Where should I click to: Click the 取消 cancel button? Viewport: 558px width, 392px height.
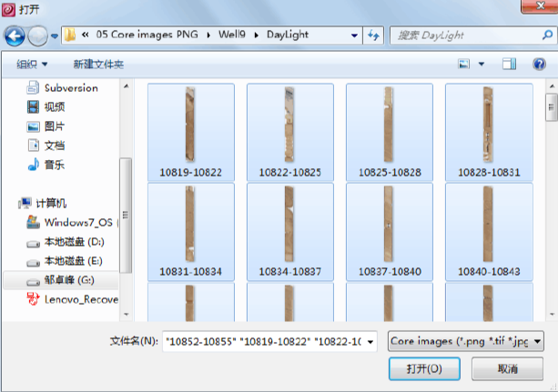pyautogui.click(x=507, y=369)
